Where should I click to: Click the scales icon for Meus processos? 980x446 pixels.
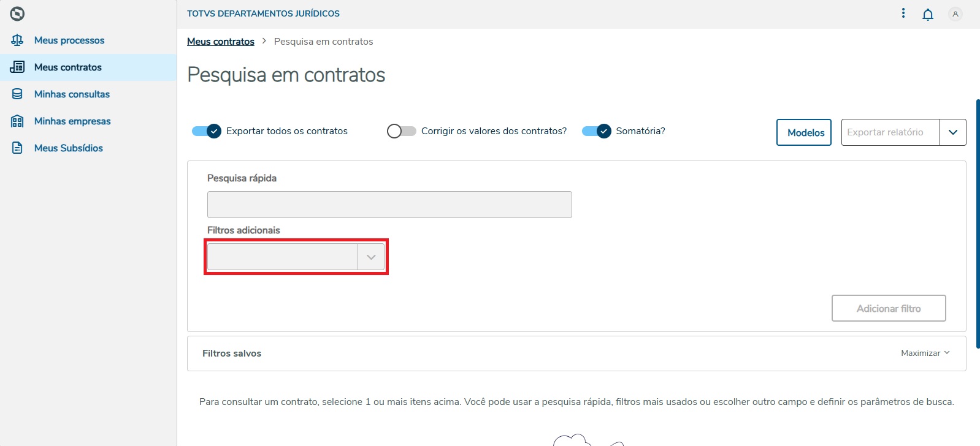[x=17, y=40]
